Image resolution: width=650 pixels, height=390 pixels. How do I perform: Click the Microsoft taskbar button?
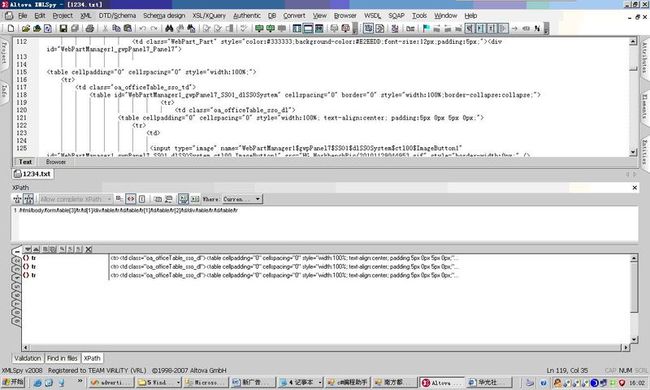[205, 383]
